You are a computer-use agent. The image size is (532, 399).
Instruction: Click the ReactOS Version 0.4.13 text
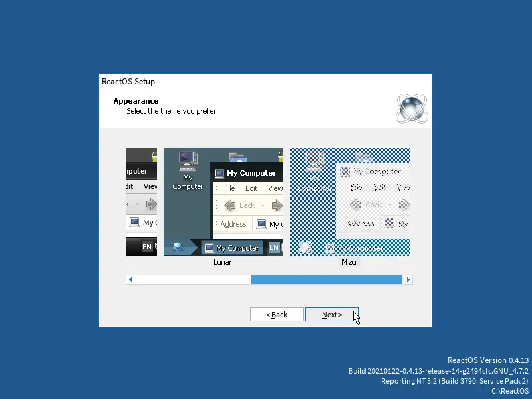(488, 360)
